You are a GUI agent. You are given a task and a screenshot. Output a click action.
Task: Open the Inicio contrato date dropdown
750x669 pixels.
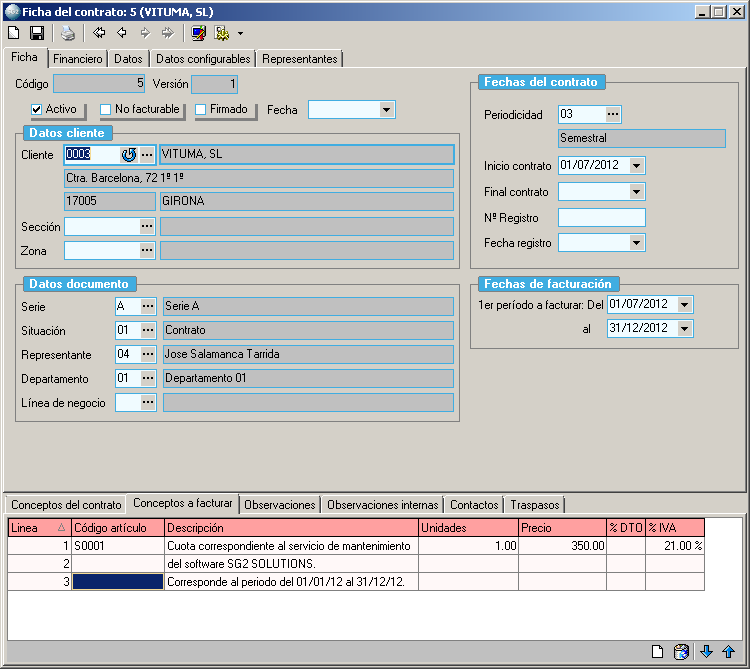[x=636, y=165]
